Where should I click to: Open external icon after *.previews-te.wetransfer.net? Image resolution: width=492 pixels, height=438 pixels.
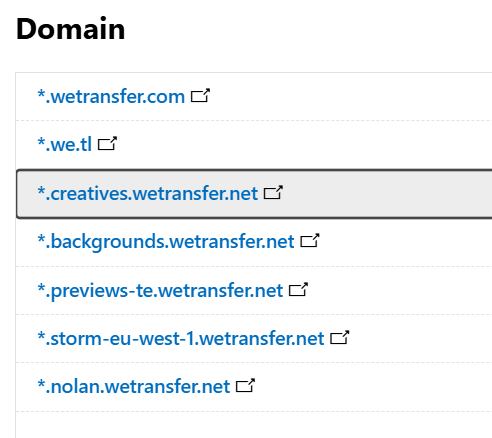click(298, 290)
